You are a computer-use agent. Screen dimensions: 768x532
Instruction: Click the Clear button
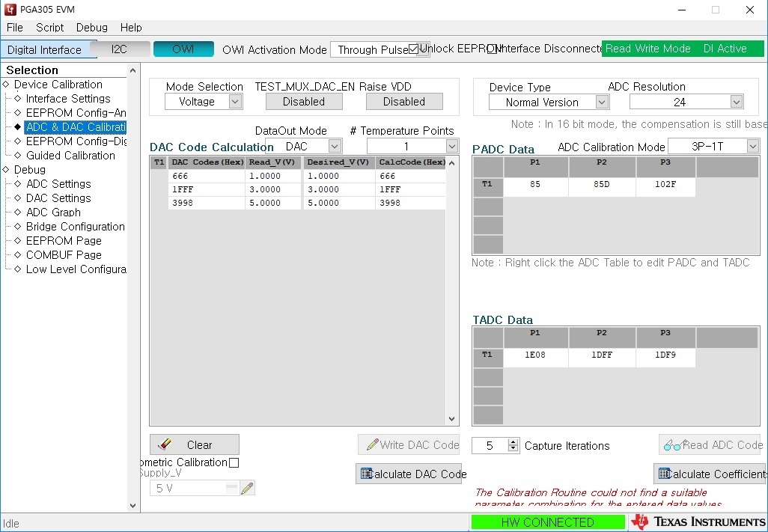click(x=195, y=444)
